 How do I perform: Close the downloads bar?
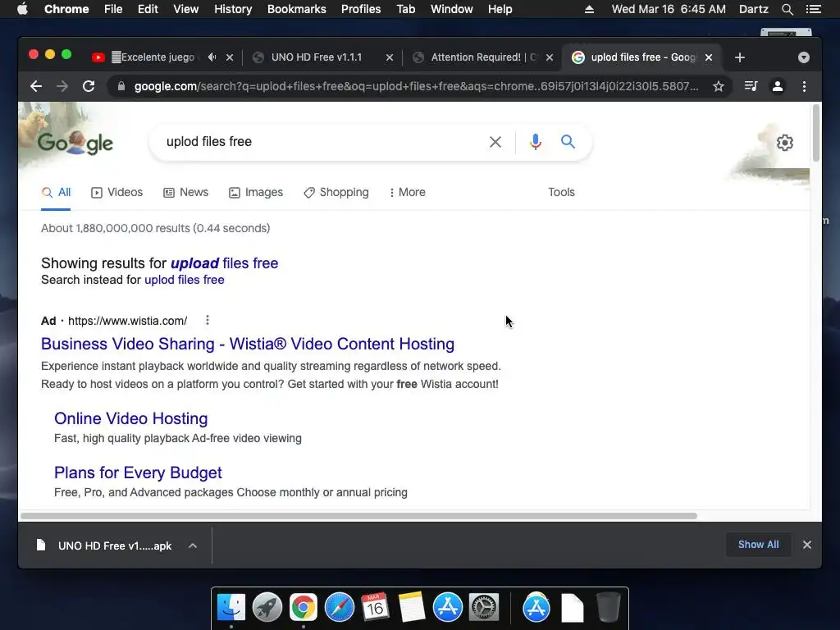pos(807,545)
